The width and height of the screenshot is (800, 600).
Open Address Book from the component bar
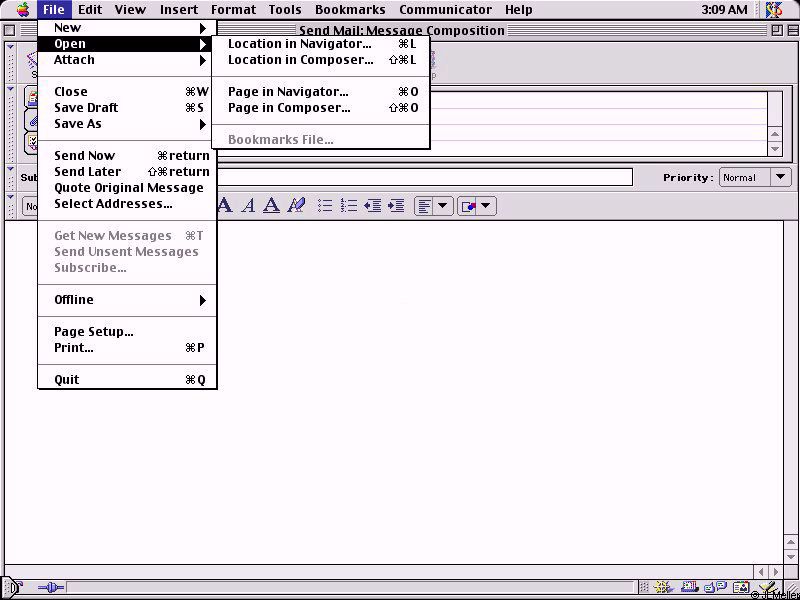point(742,588)
